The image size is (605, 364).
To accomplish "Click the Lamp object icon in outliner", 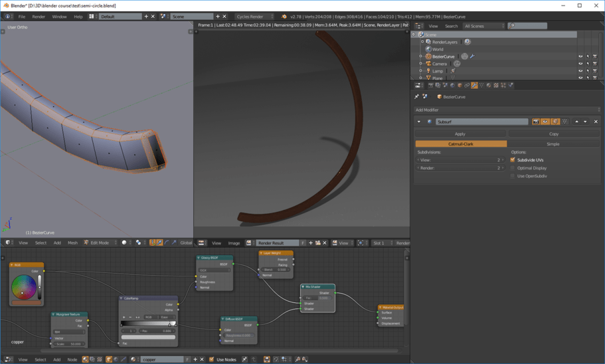I will click(x=428, y=70).
